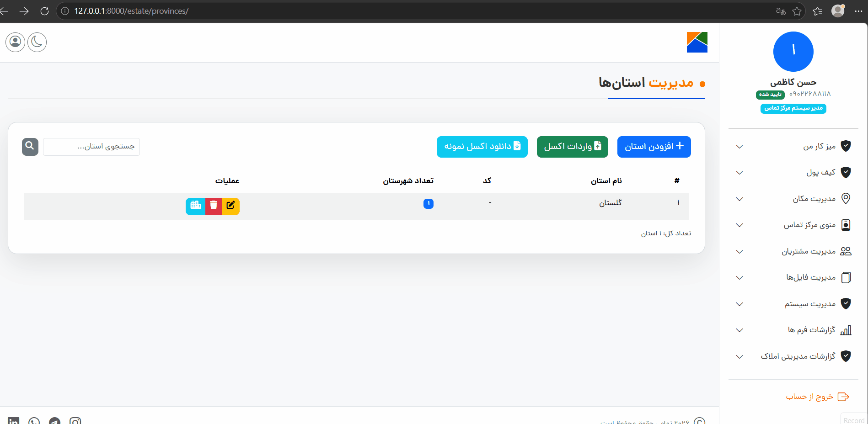Screen dimensions: 868x424
Task: Click the مدیر سیستم مرکز تماس role badge
Action: pos(793,108)
